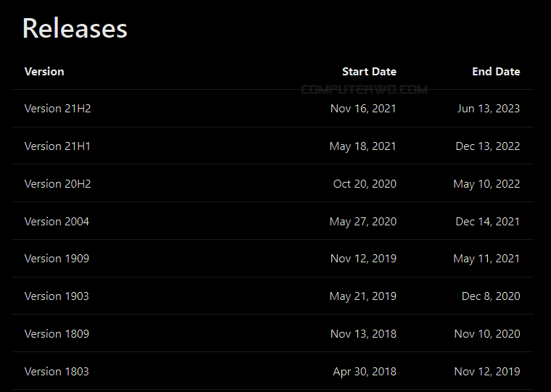Select the Version 20H2 row label
Viewport: 551px width, 392px height.
[x=57, y=184]
